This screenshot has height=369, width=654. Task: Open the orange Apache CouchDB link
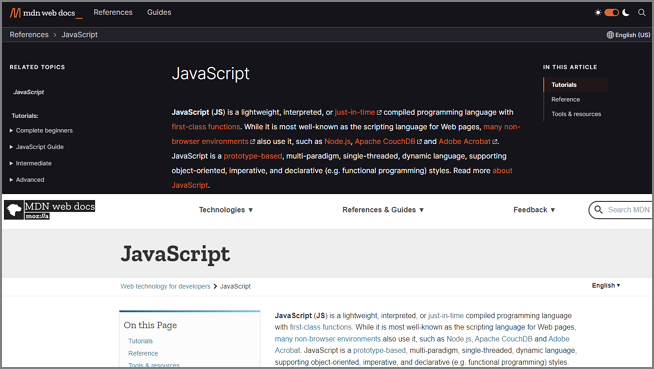pyautogui.click(x=385, y=141)
